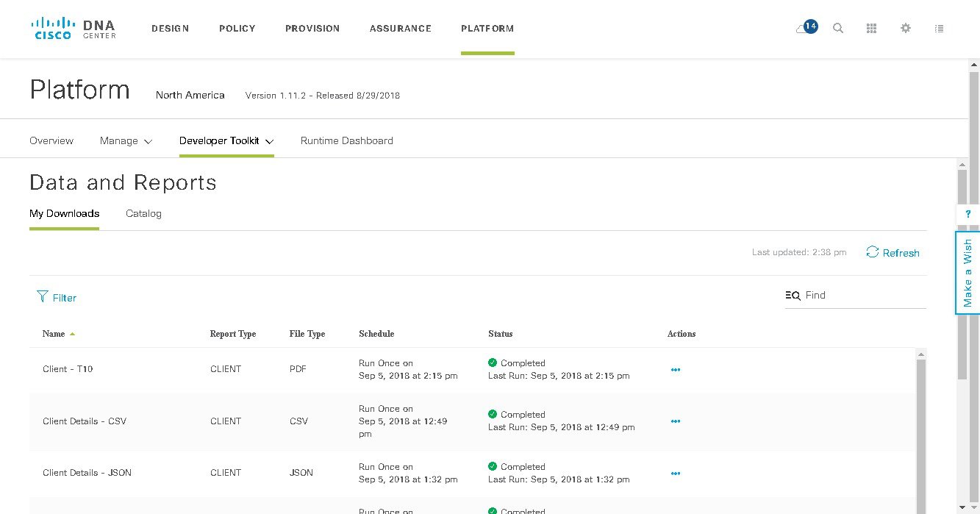Open the Runtime Dashboard tab
The image size is (980, 514).
click(x=346, y=140)
